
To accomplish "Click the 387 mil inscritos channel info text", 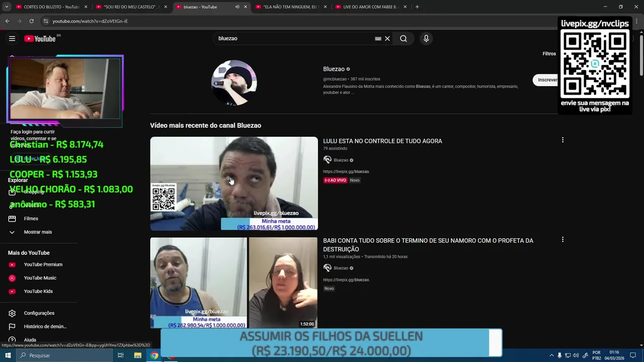I will [365, 79].
